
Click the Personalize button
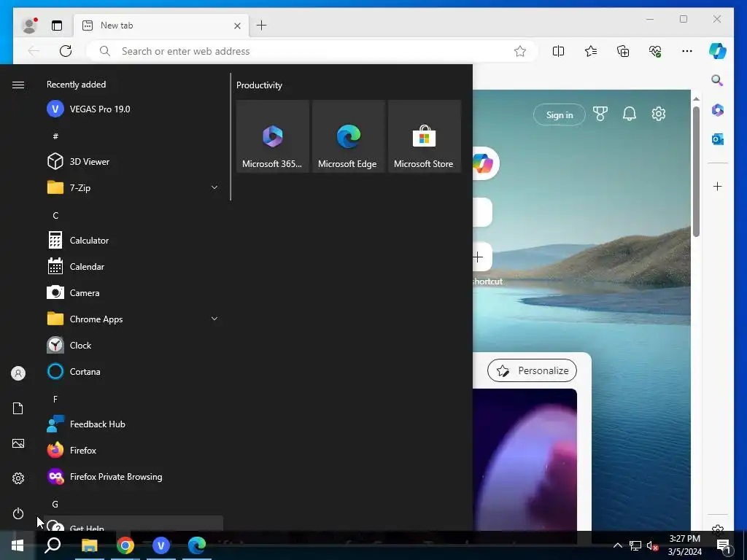click(x=532, y=370)
